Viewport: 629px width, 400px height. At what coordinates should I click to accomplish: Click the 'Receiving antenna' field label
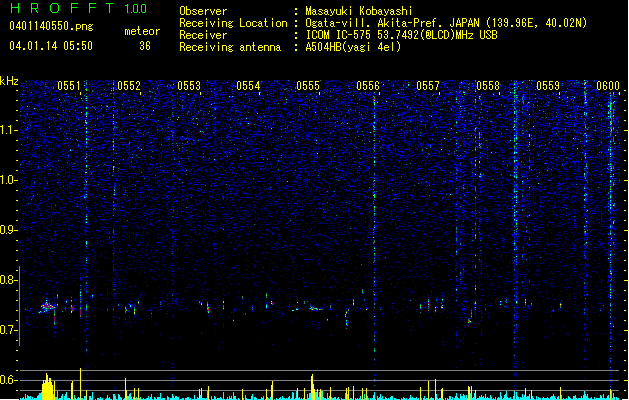[230, 47]
